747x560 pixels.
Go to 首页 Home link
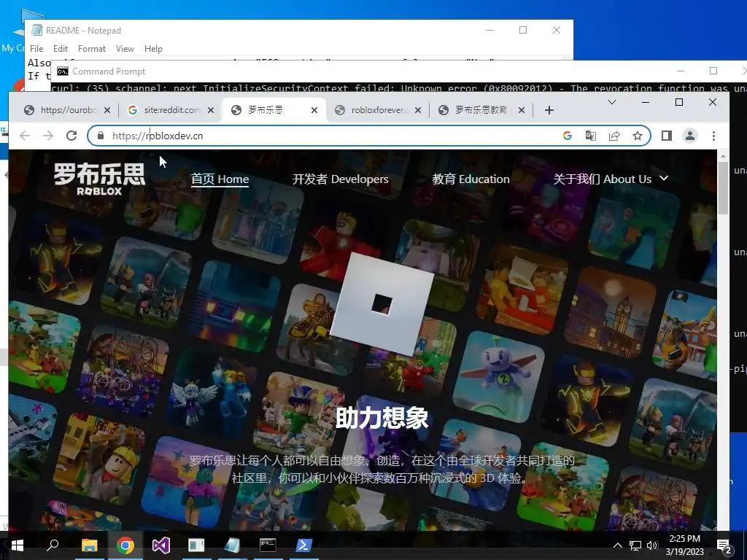tap(220, 179)
